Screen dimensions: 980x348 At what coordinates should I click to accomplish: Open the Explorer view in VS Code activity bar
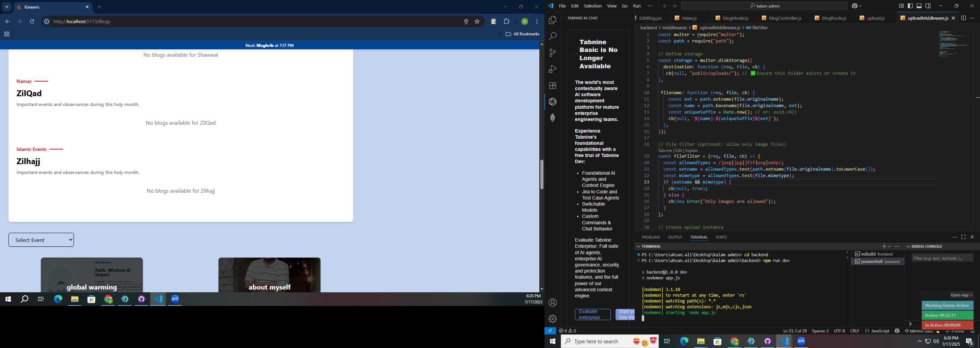point(552,20)
